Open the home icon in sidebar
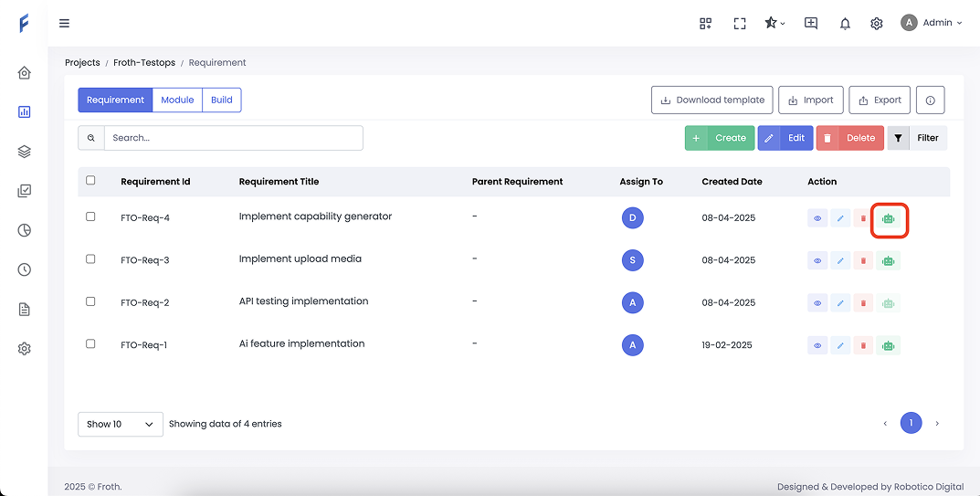 click(x=25, y=73)
